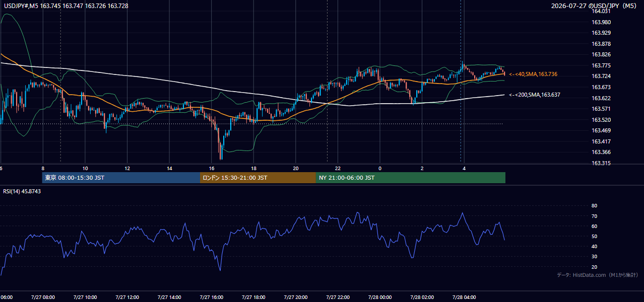This screenshot has height=302, width=644.
Task: Click hour tick 10 under the price chart
Action: pos(85,168)
